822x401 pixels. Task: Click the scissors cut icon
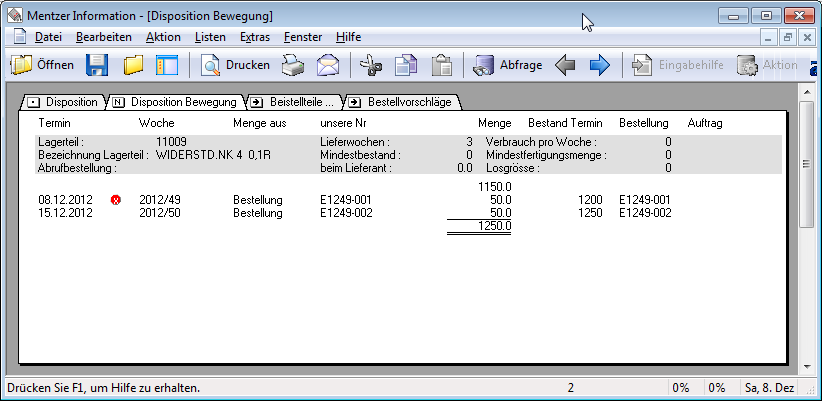click(371, 66)
